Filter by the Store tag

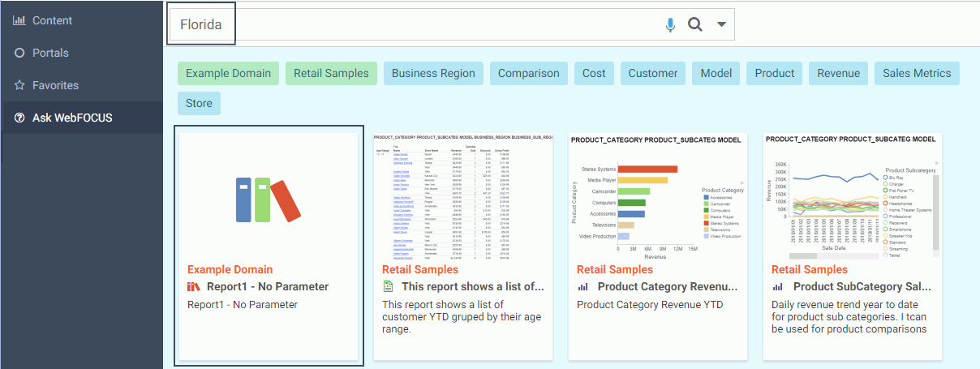point(199,103)
